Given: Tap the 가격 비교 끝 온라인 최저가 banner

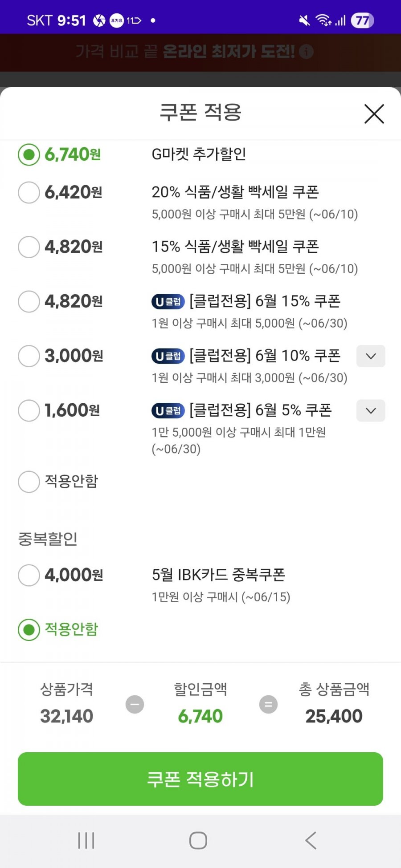Looking at the screenshot, I should tap(194, 52).
